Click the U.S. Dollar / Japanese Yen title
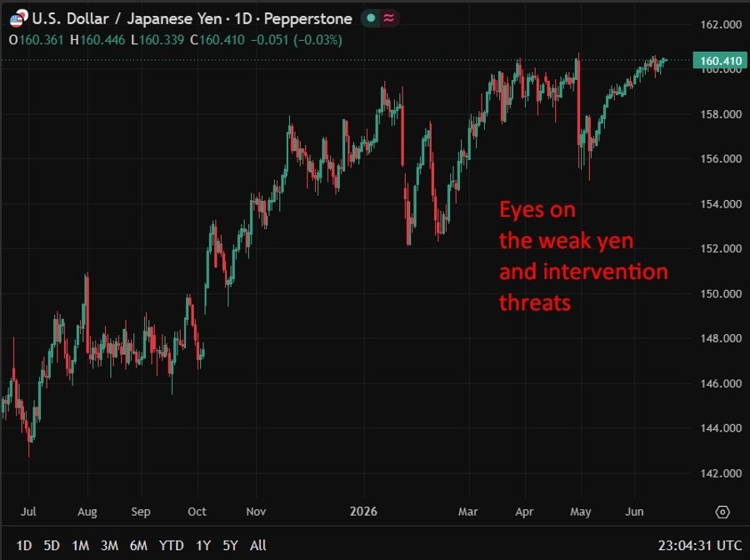The height and width of the screenshot is (560, 750). click(x=127, y=18)
